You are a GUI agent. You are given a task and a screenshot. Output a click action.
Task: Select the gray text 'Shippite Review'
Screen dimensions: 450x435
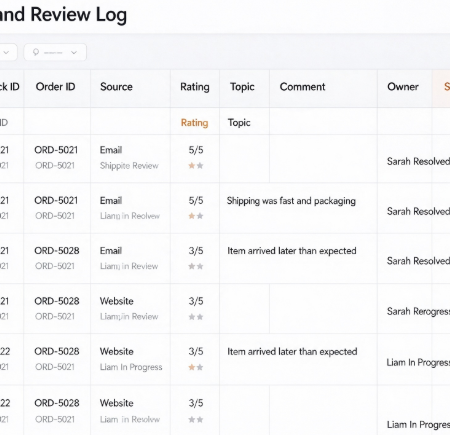pos(129,166)
